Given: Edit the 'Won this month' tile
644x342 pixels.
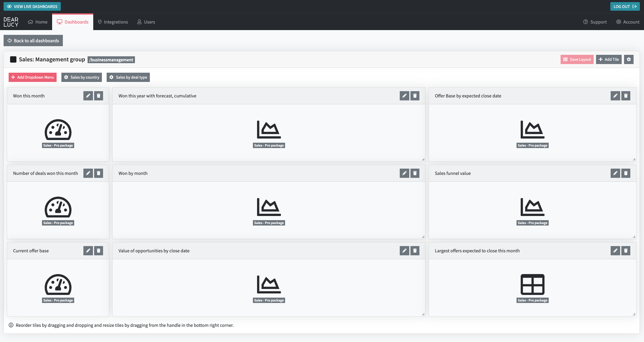Looking at the screenshot, I should (x=88, y=96).
